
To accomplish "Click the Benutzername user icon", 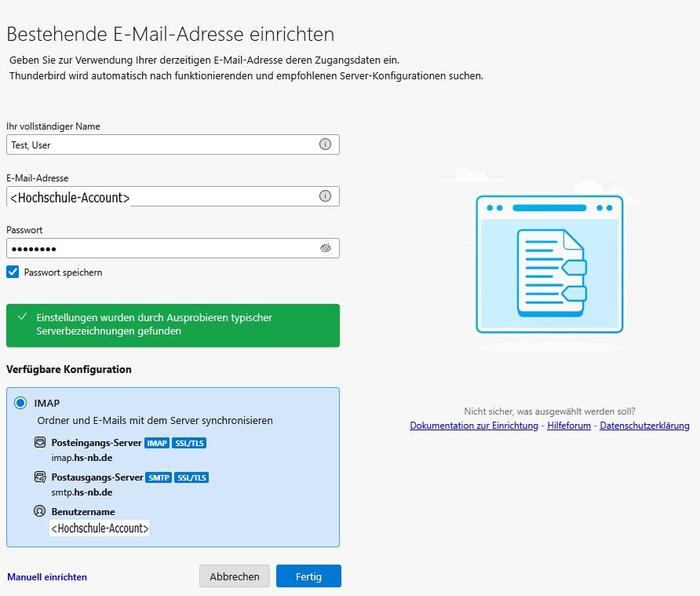I will (x=40, y=512).
